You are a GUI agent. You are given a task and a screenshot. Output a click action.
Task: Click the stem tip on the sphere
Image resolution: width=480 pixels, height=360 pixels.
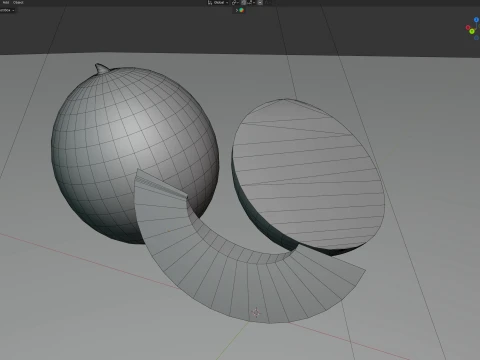pos(101,68)
